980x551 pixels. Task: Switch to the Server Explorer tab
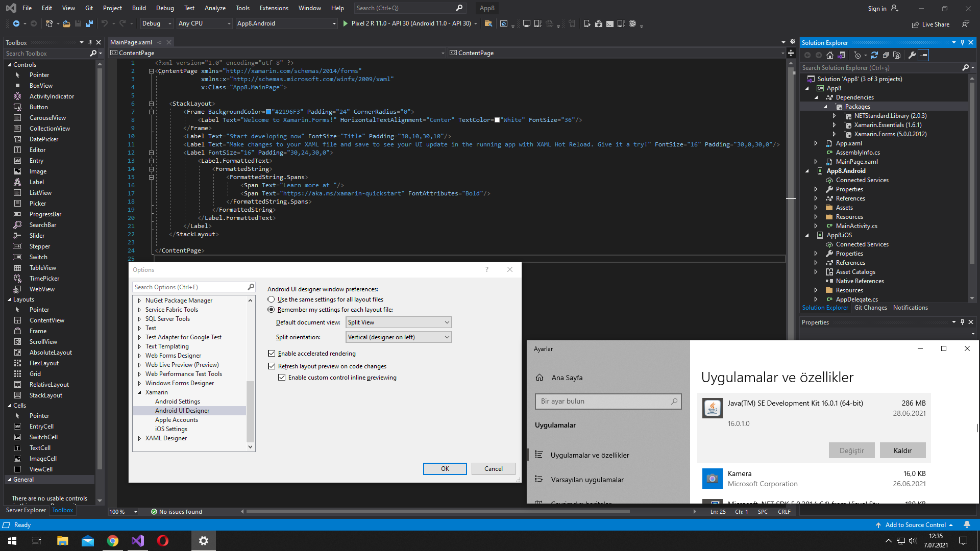(x=26, y=510)
